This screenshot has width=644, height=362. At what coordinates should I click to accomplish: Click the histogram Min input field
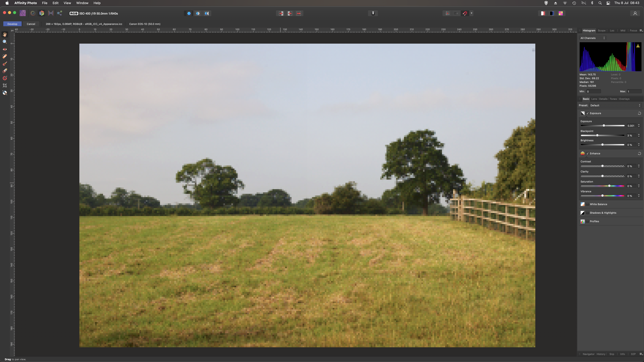594,91
